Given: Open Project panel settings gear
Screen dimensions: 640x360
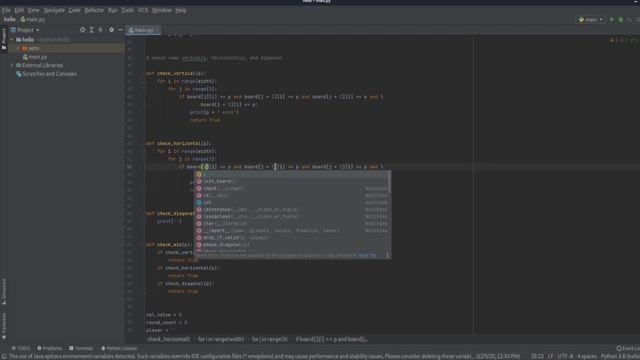Looking at the screenshot, I should [111, 30].
